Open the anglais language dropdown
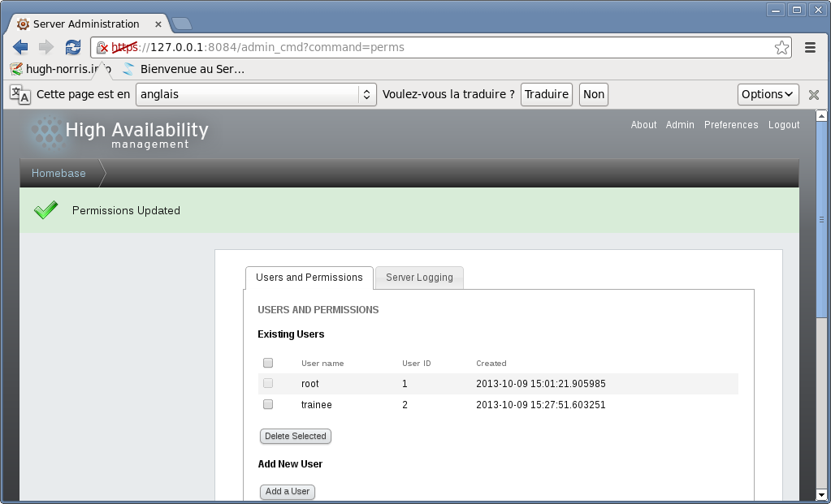 pyautogui.click(x=256, y=94)
